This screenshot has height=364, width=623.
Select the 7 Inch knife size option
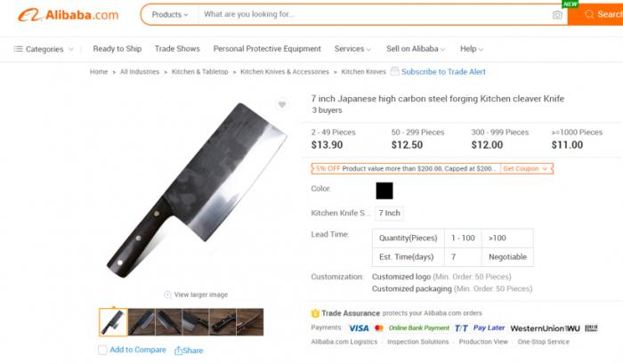389,214
